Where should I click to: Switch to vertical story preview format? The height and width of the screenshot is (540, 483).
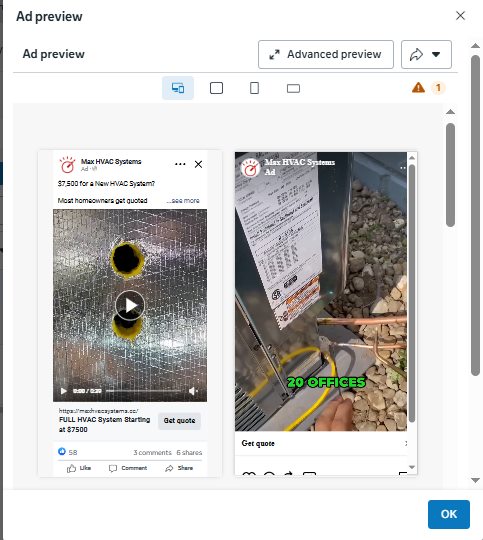pyautogui.click(x=254, y=88)
